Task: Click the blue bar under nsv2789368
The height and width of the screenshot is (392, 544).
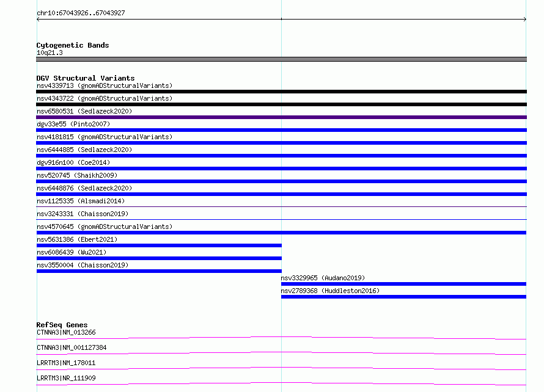Action: pos(404,297)
